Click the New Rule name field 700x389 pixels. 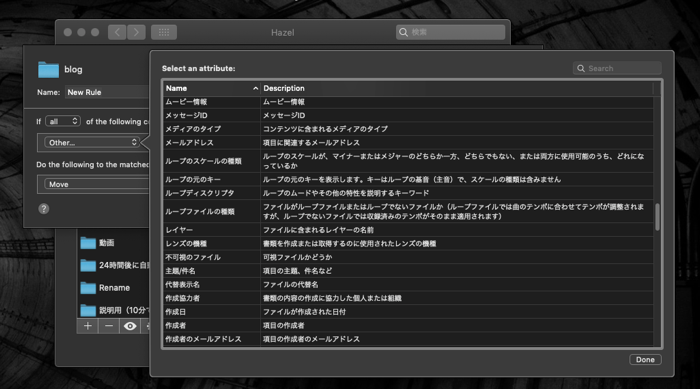[107, 92]
